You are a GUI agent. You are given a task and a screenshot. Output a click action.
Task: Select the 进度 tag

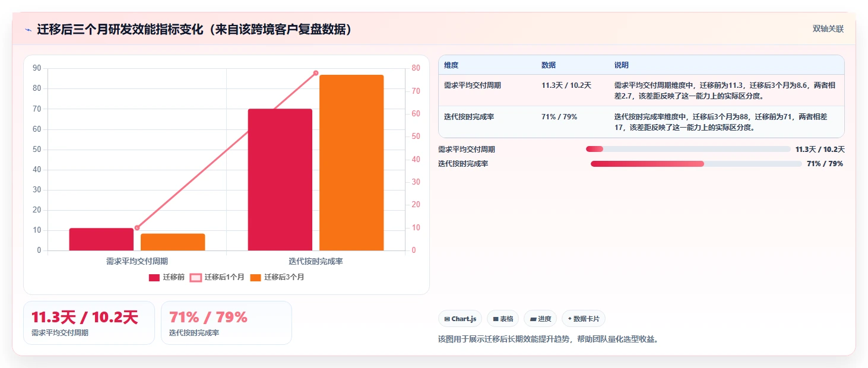pyautogui.click(x=540, y=319)
